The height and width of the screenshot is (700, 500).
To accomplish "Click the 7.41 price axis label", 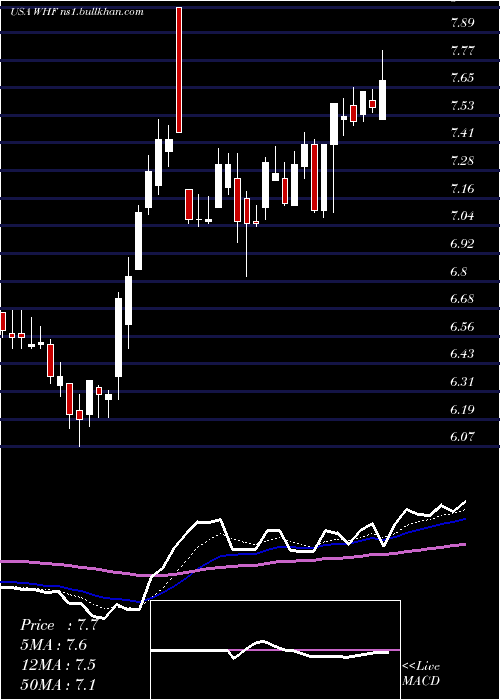I will (462, 133).
